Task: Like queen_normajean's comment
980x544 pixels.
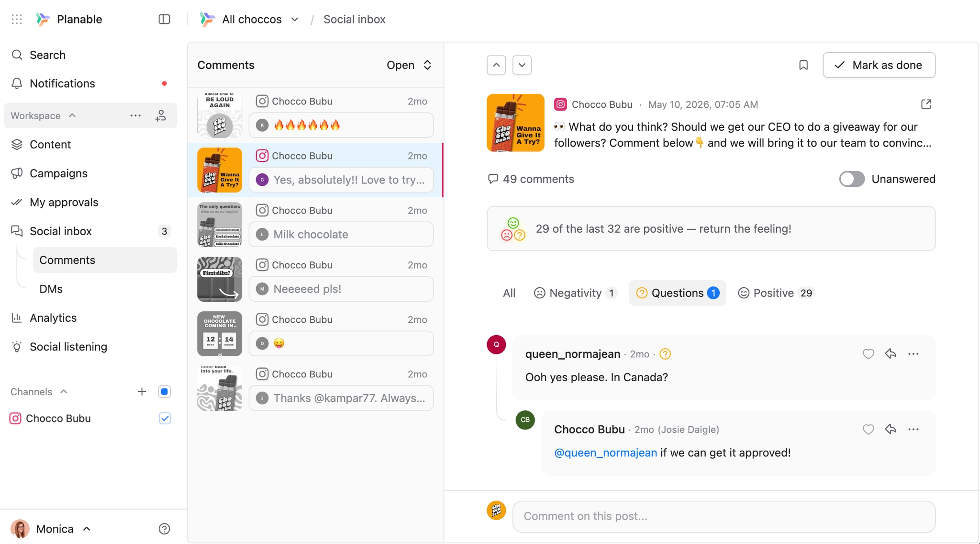Action: click(868, 354)
